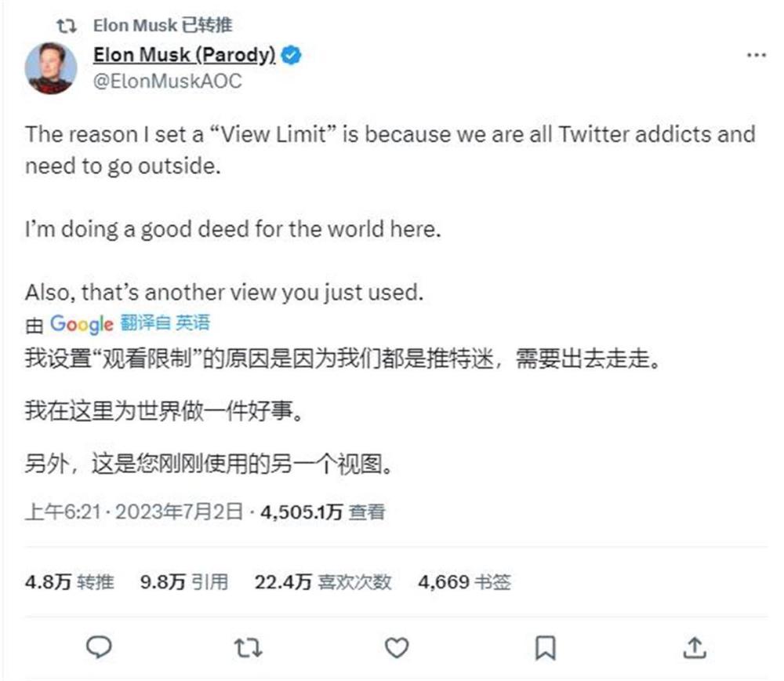The height and width of the screenshot is (681, 784).
Task: Click the retweet icon in action bar
Action: [249, 646]
